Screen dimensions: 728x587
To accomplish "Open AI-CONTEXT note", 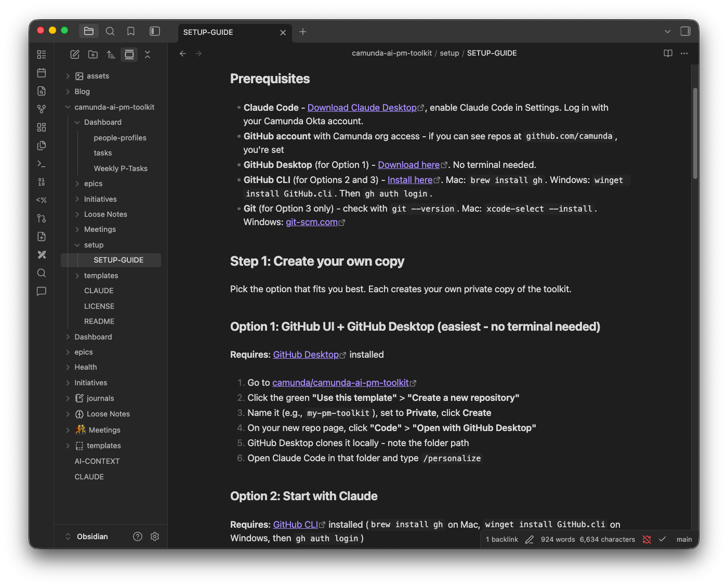I will tap(97, 461).
